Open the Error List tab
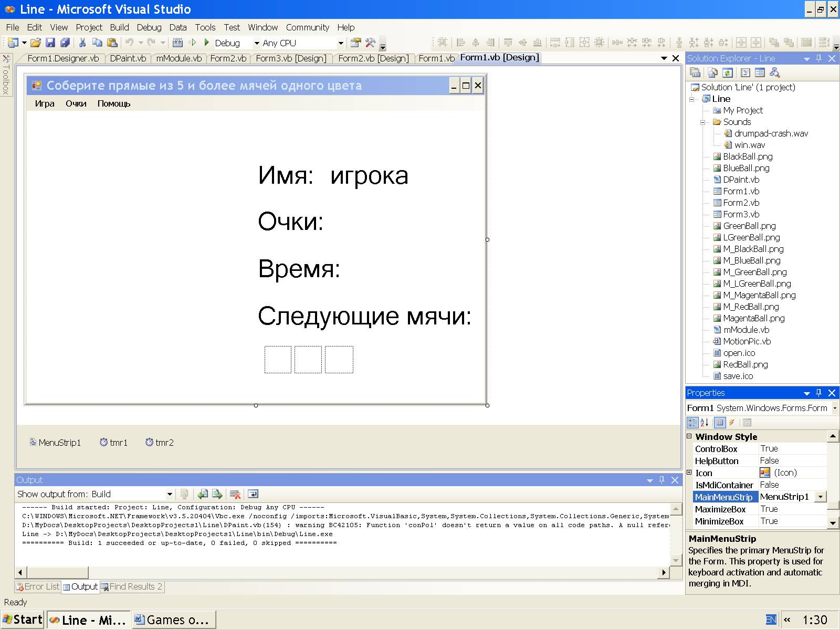The image size is (840, 630). coord(38,586)
